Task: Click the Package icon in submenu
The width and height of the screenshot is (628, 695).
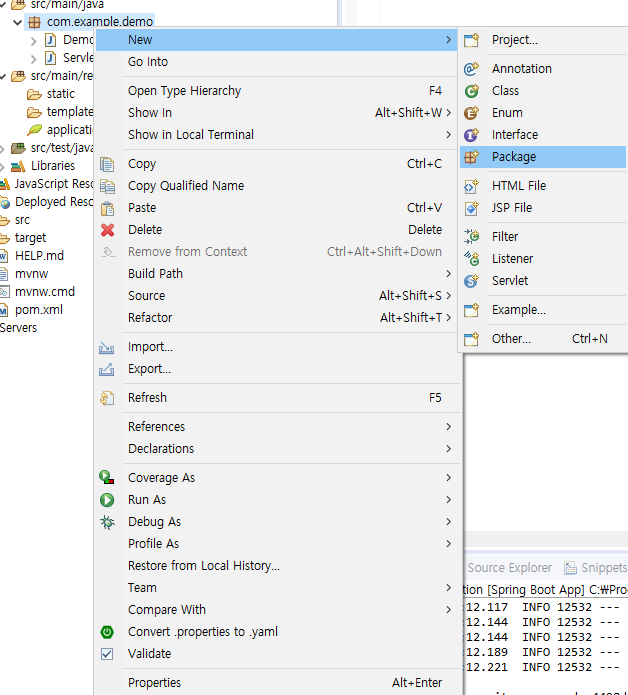Action: click(x=471, y=157)
